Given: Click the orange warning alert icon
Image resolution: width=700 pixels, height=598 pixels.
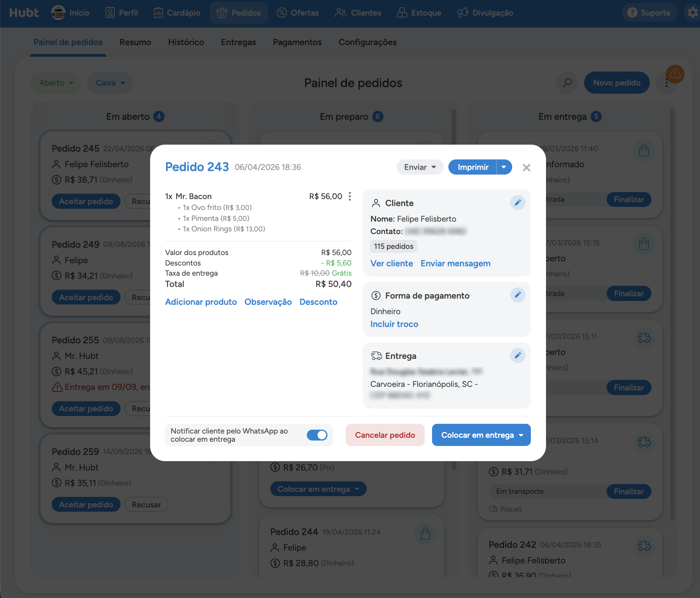Looking at the screenshot, I should point(675,74).
